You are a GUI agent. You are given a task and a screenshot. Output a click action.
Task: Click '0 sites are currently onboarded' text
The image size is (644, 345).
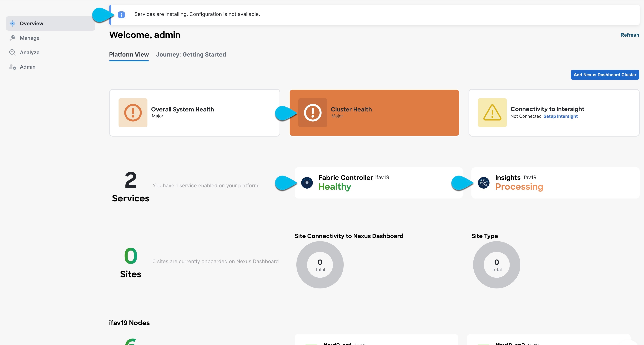pos(215,262)
